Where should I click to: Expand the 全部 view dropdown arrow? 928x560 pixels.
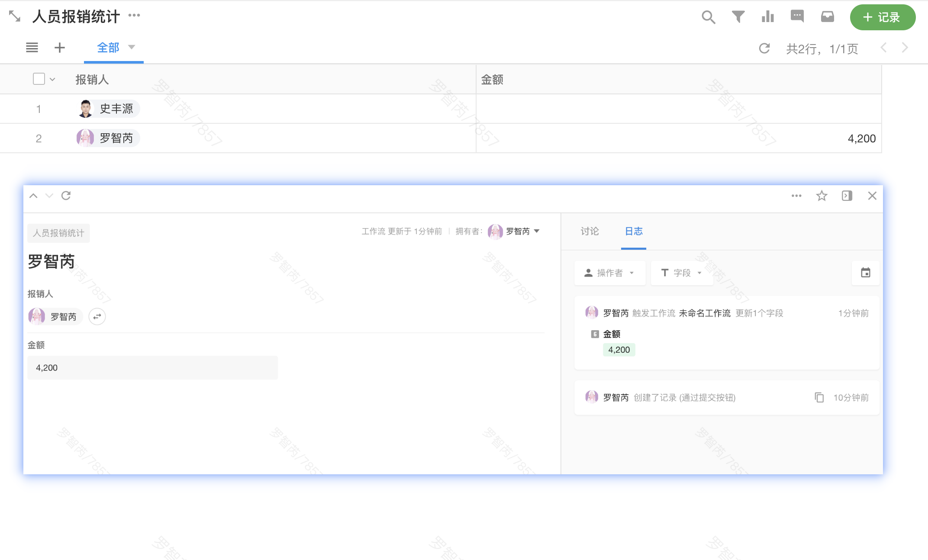tap(132, 47)
